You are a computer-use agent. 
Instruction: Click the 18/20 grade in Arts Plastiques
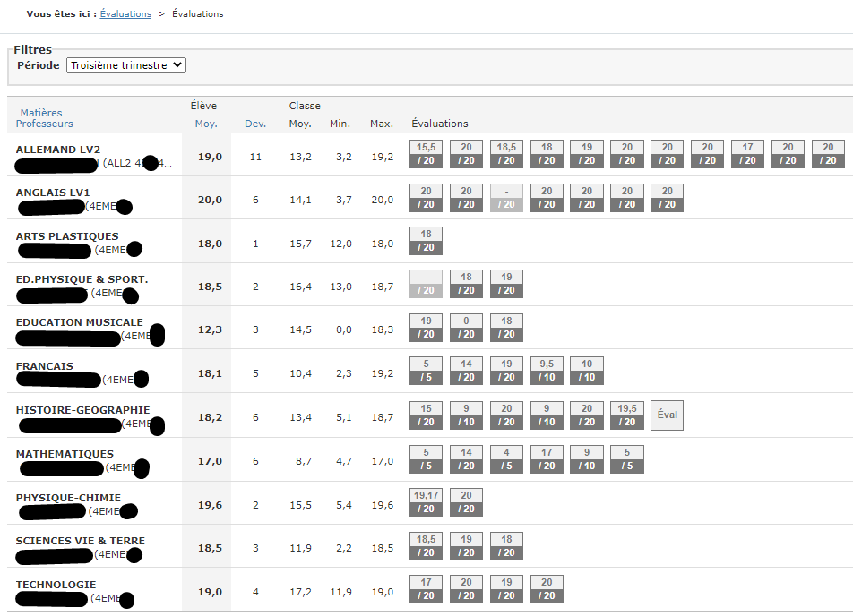(426, 241)
